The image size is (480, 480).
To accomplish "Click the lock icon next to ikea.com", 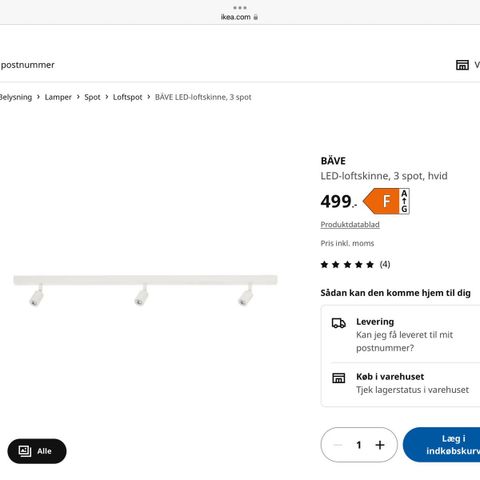I will pos(256,17).
